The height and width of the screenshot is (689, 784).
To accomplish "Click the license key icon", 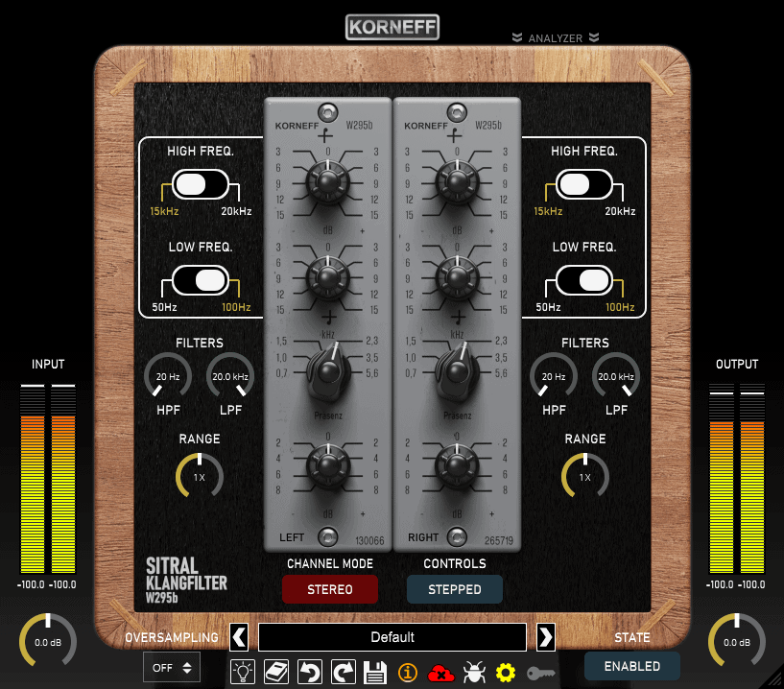I will click(x=541, y=673).
